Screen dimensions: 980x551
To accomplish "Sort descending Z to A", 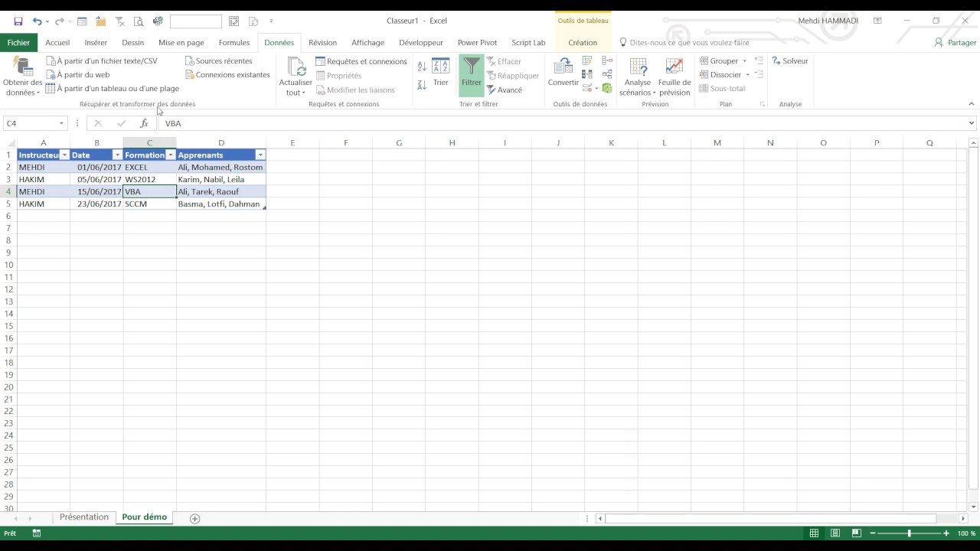I will click(x=422, y=86).
